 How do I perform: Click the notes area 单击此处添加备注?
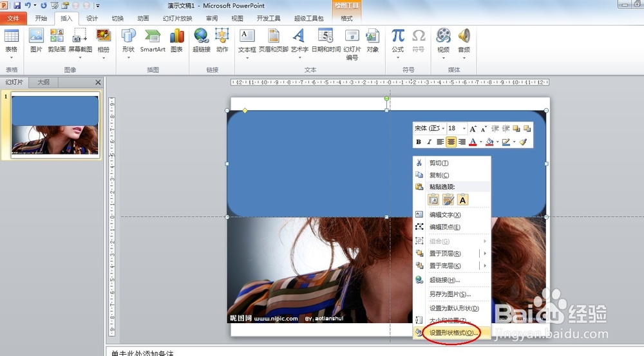[x=142, y=353]
